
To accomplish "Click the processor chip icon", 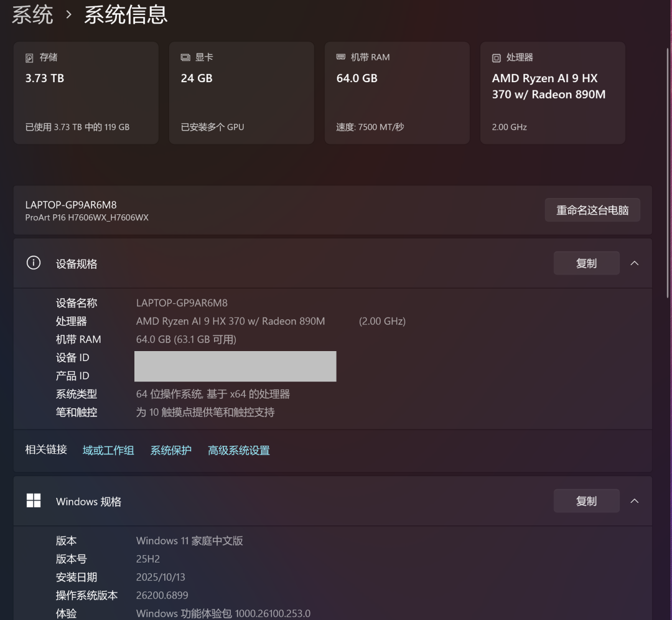I will click(x=497, y=58).
